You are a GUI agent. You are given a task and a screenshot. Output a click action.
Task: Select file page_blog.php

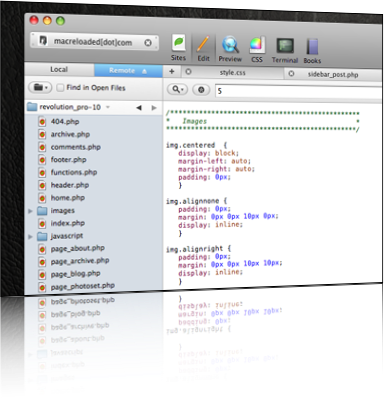(x=75, y=274)
